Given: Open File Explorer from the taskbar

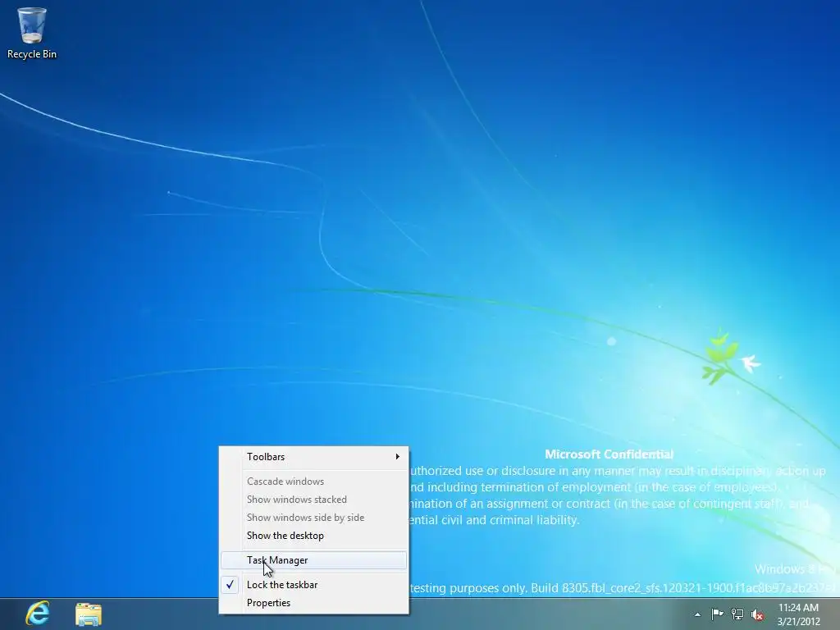Looking at the screenshot, I should tap(89, 614).
